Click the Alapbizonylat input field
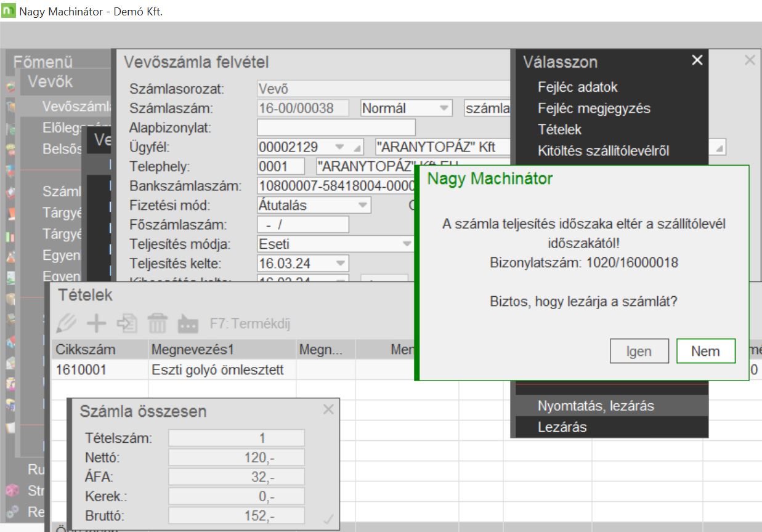The height and width of the screenshot is (532, 762). click(x=336, y=128)
